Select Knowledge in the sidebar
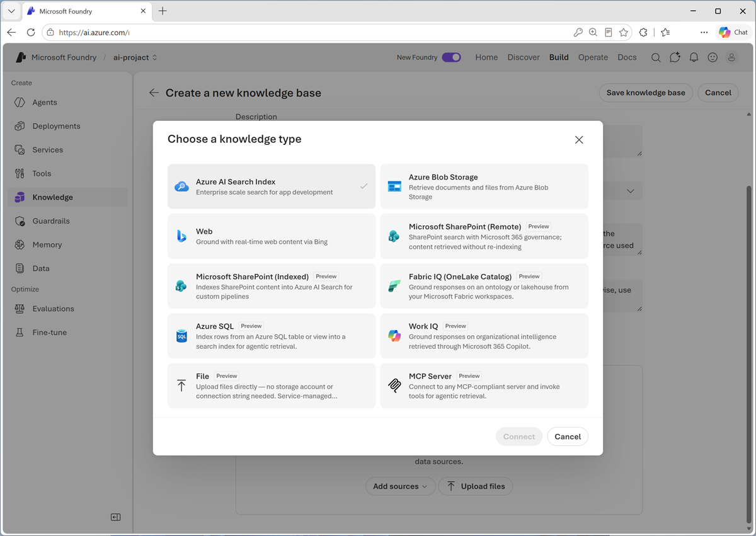 click(x=67, y=197)
